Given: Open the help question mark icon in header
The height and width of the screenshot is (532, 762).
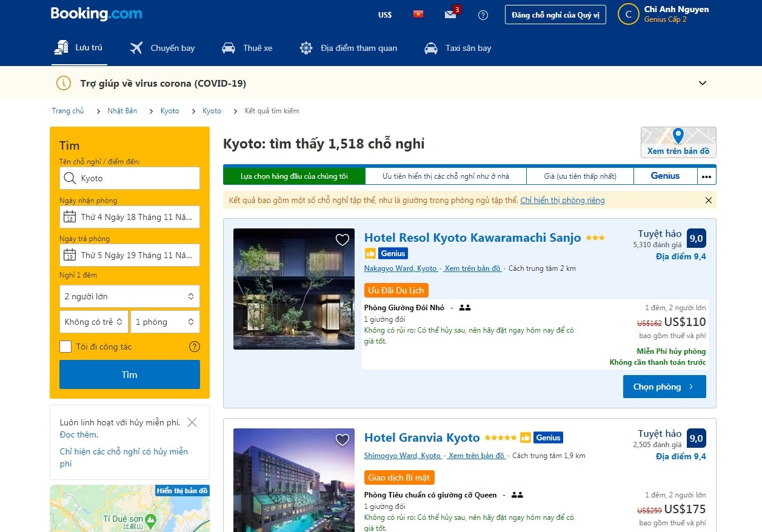Looking at the screenshot, I should click(x=483, y=15).
